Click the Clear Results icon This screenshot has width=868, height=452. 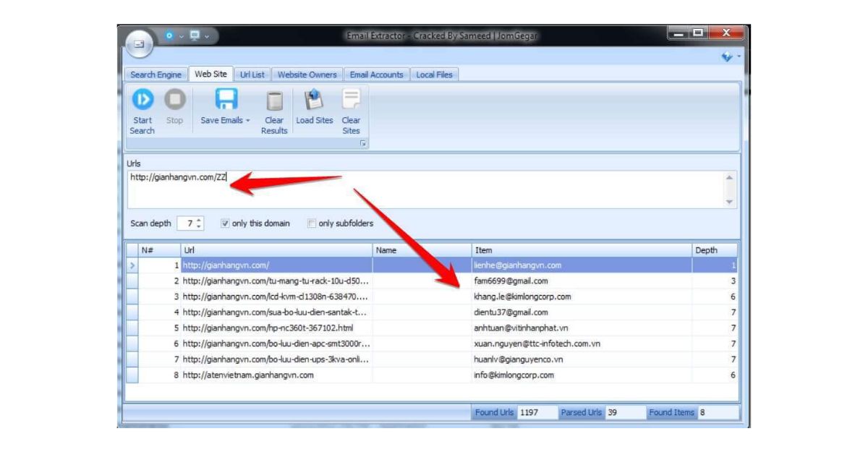274,99
